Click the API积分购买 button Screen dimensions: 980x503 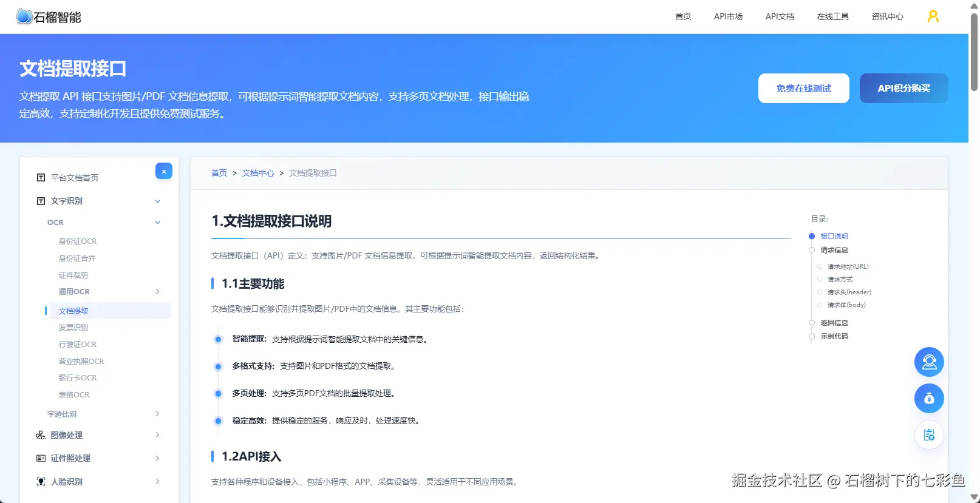[904, 89]
